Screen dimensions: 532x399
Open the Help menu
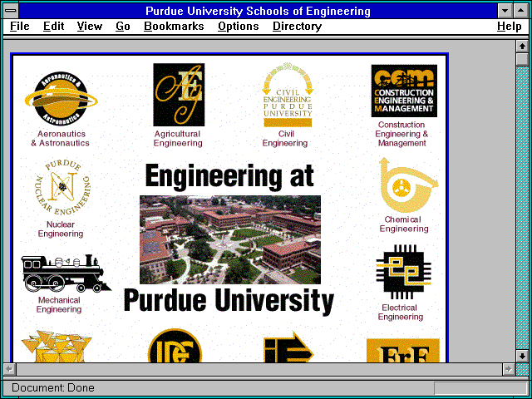(x=510, y=27)
